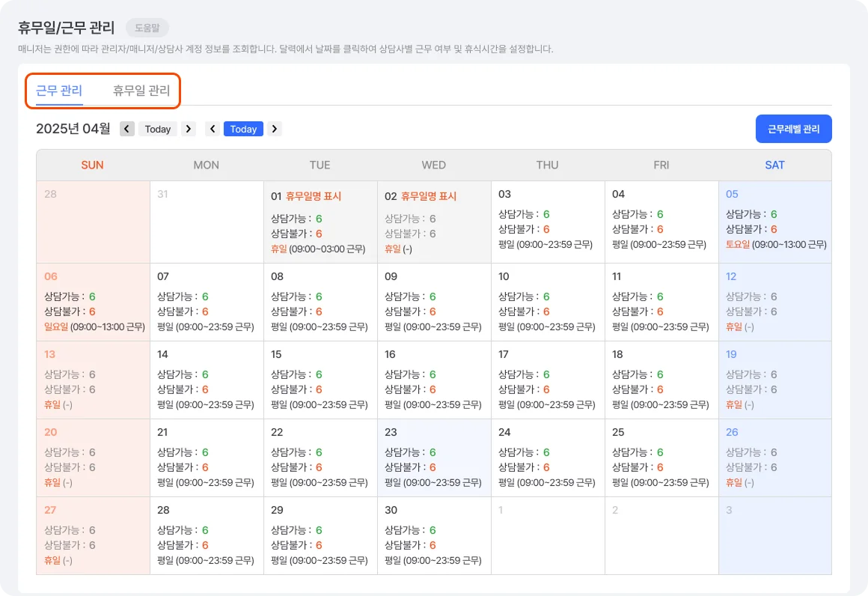Advance to next month using the right chevron
The height and width of the screenshot is (596, 868).
click(x=187, y=129)
